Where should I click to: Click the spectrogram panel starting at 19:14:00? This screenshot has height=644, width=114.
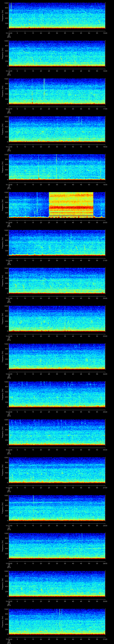pos(57,16)
